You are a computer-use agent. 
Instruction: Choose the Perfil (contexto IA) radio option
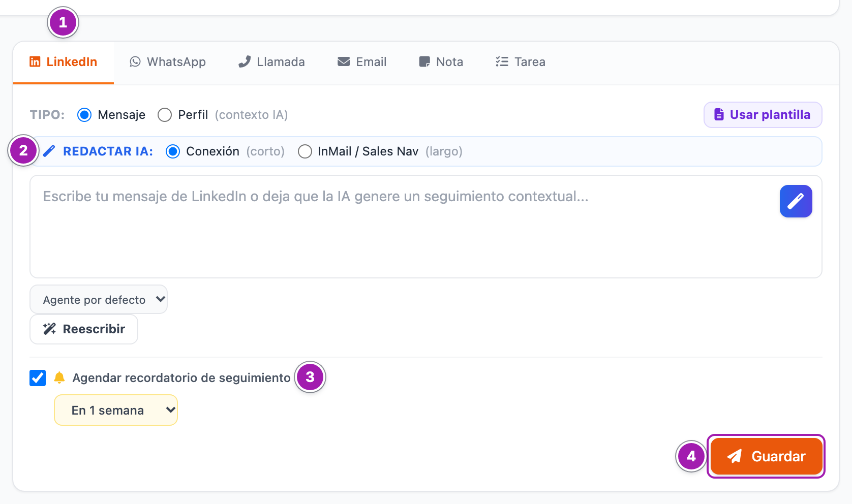[165, 115]
